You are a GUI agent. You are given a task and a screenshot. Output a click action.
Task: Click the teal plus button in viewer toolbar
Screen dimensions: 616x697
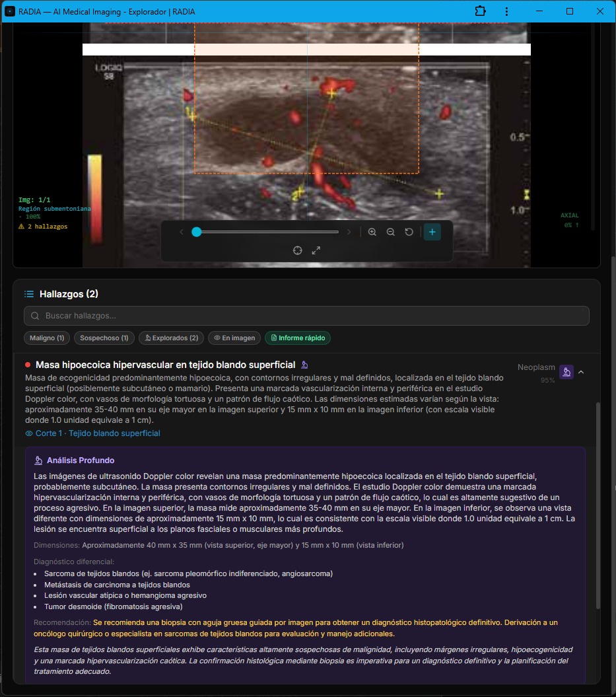432,232
